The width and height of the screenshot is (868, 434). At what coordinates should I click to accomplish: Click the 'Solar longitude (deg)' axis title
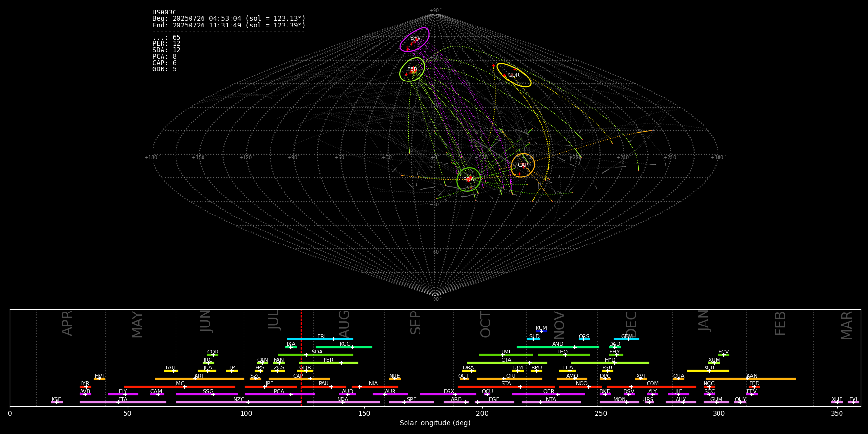coord(435,423)
